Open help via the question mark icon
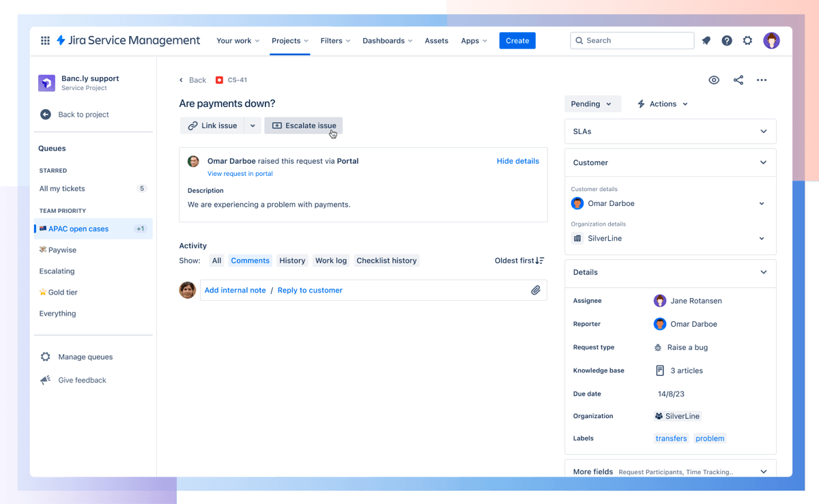Image resolution: width=819 pixels, height=504 pixels. pos(726,40)
